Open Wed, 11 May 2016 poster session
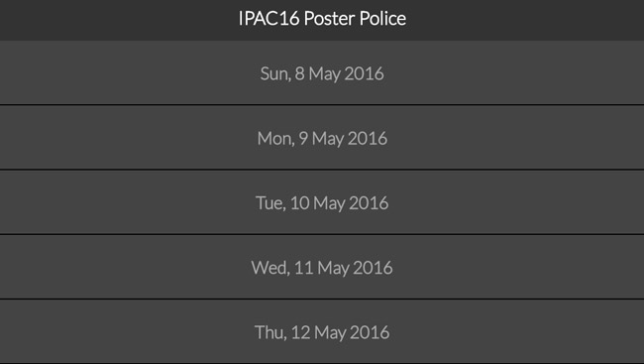The width and height of the screenshot is (644, 364). click(322, 267)
